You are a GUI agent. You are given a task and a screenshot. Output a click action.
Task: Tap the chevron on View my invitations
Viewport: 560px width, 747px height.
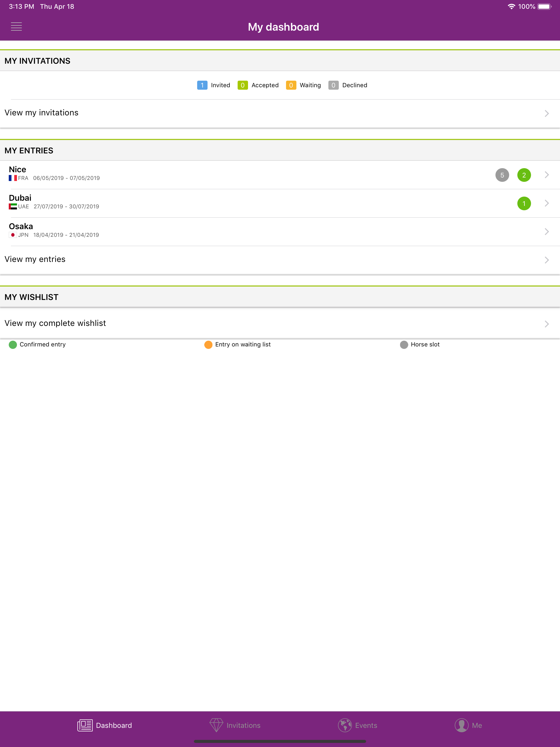(547, 113)
